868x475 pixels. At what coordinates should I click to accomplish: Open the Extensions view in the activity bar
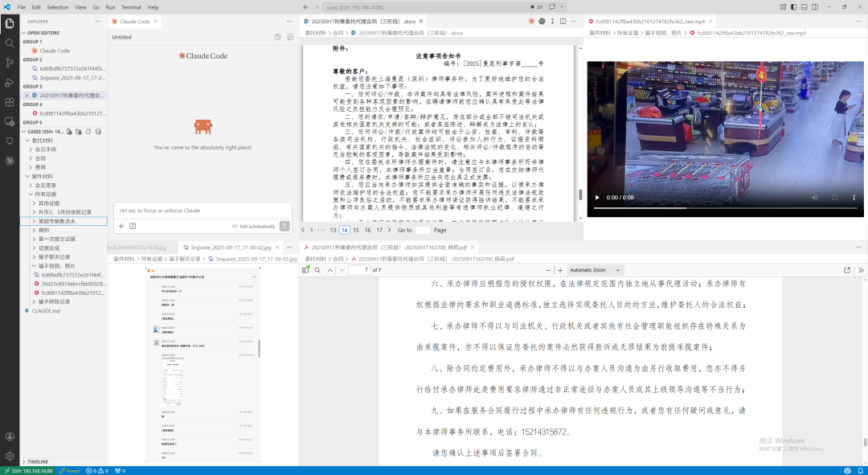coord(10,102)
